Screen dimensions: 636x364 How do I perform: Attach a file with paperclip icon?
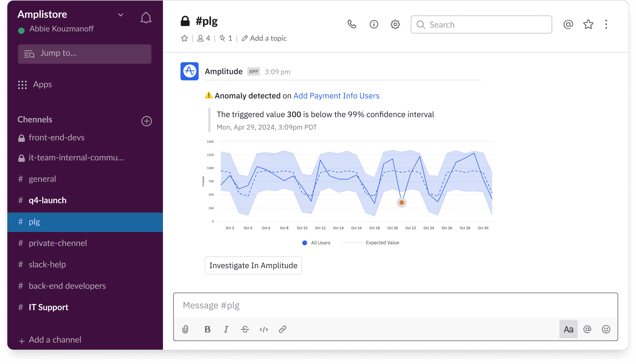click(x=185, y=329)
